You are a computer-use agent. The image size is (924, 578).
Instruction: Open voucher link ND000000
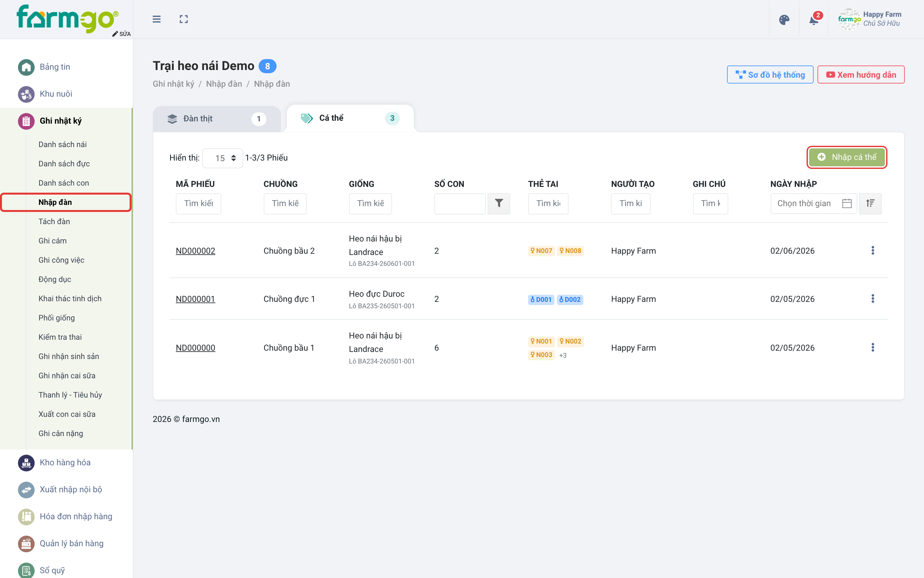pos(195,348)
